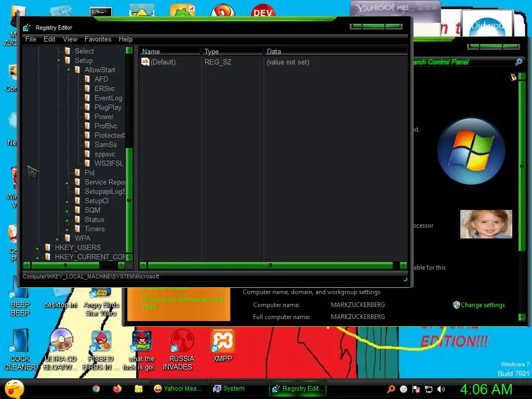Viewport: 532px width, 399px height.
Task: Click the search magnifier in Control Panel
Action: tap(518, 62)
